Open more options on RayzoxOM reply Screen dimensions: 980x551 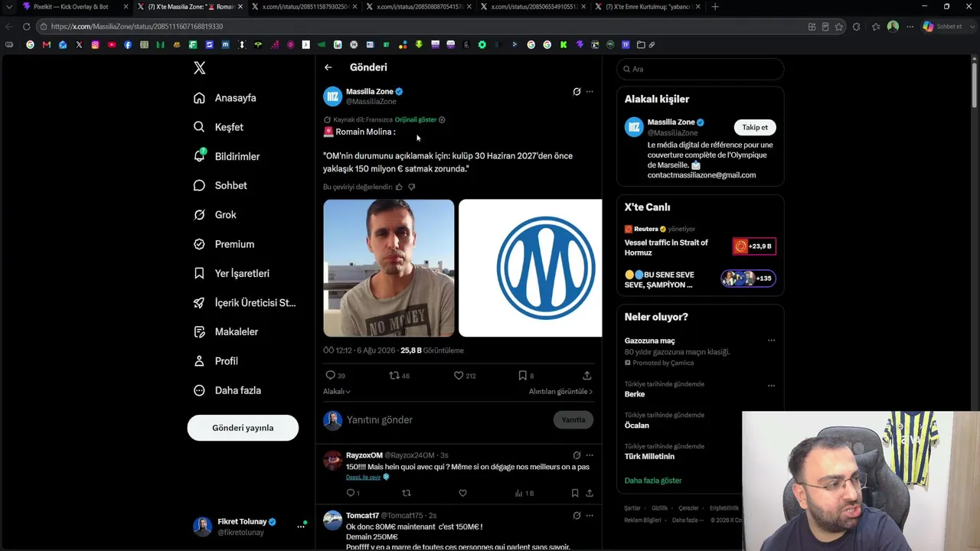tap(590, 455)
